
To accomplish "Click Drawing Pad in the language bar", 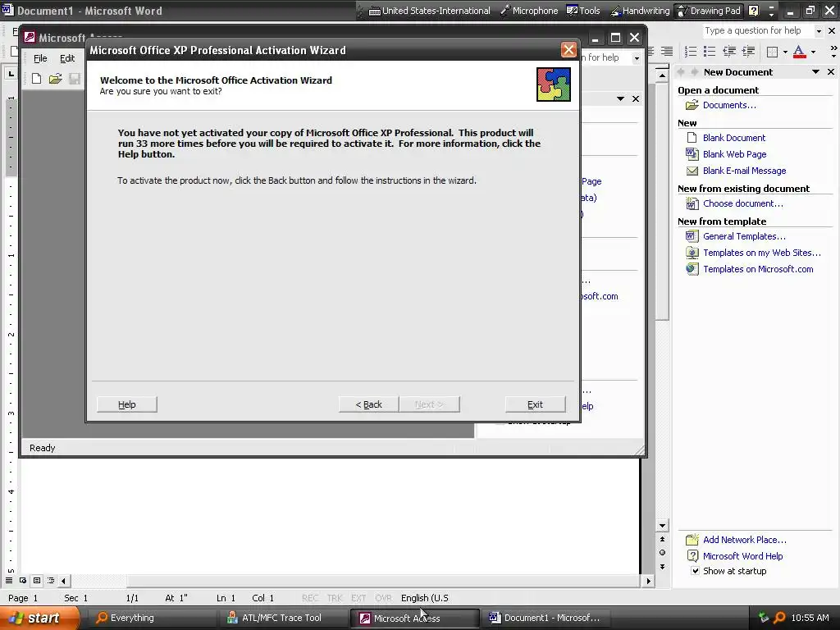I will point(709,11).
